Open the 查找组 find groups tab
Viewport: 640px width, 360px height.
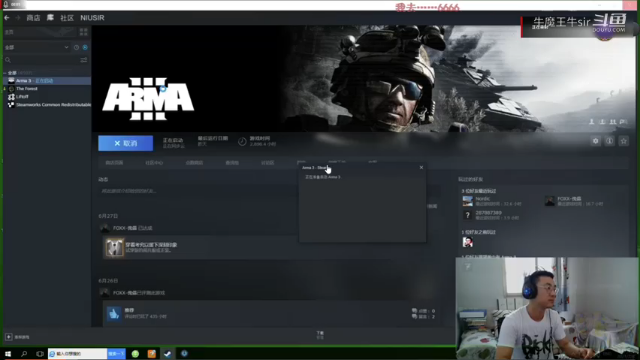click(x=232, y=162)
